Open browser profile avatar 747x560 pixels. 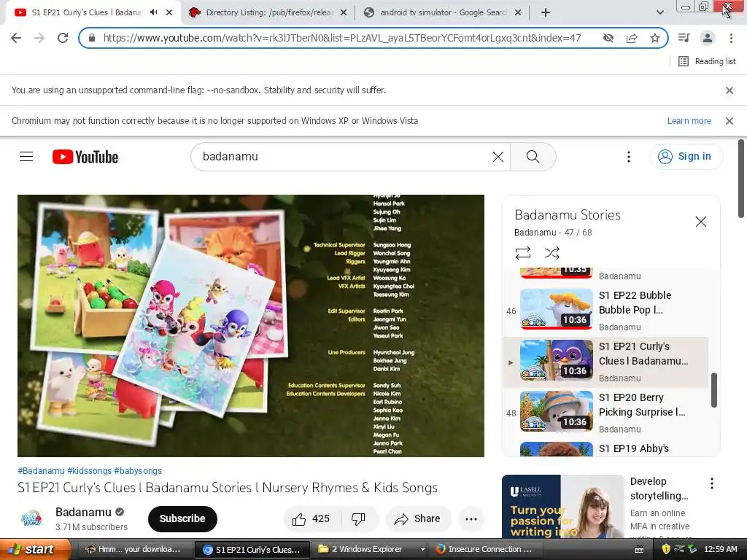pos(708,38)
